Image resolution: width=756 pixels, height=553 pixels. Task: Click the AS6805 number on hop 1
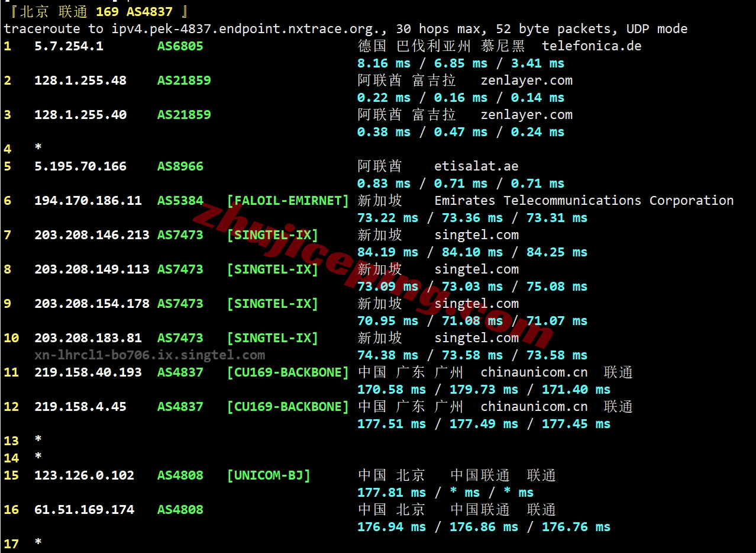[180, 46]
